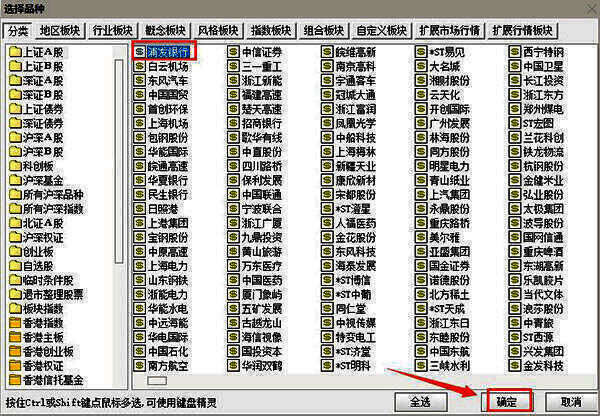Select the 香港主板 category
This screenshot has height=416, width=600.
(43, 337)
